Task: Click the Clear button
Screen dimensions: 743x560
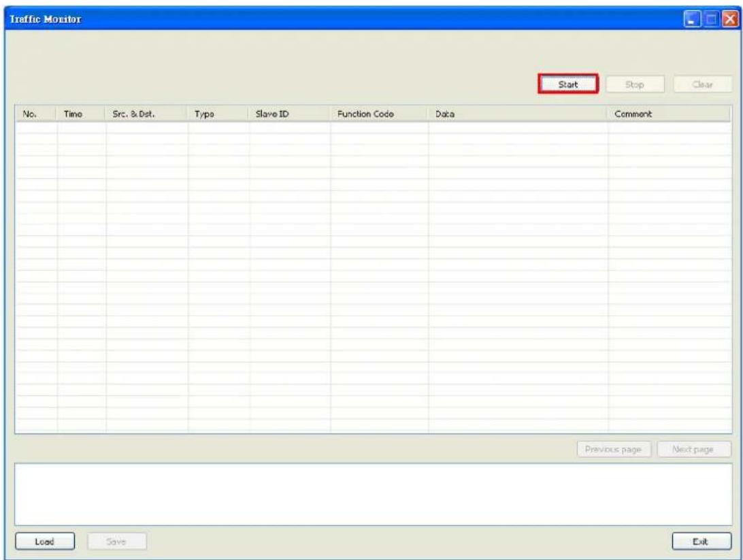Action: pos(702,84)
